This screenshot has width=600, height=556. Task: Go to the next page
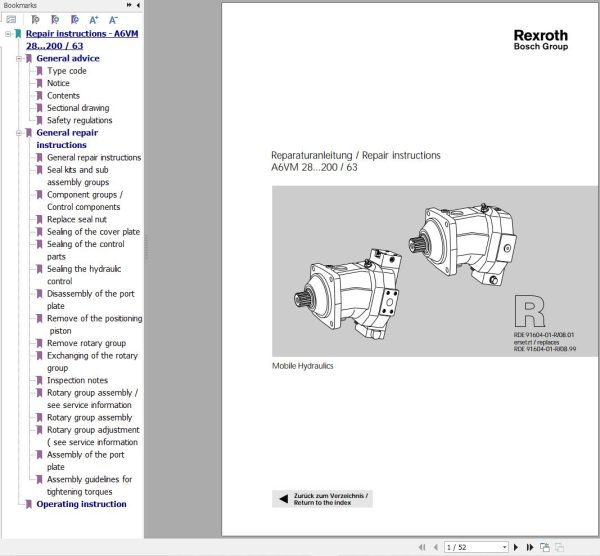click(x=516, y=548)
